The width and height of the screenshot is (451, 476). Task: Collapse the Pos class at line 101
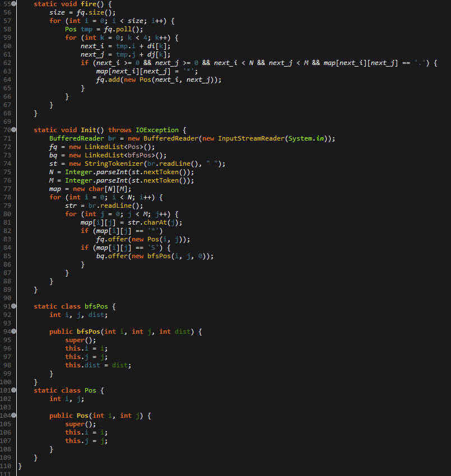point(13,390)
